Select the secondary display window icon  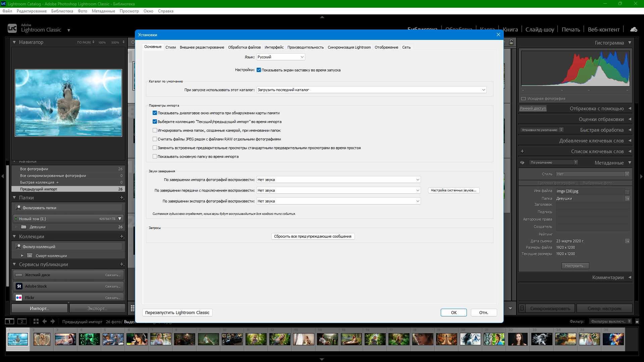point(22,321)
